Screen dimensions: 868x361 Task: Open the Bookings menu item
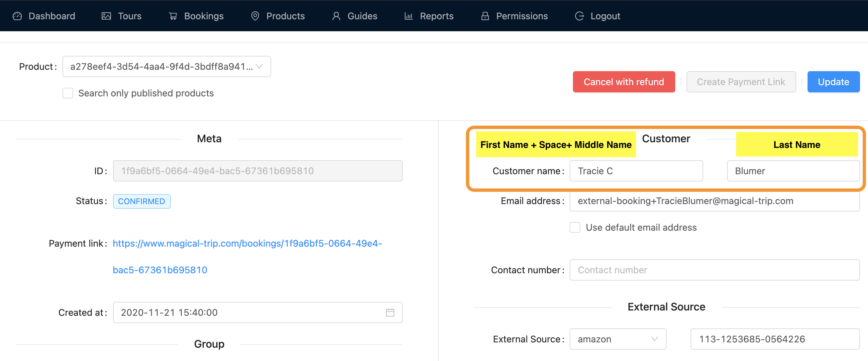[203, 16]
